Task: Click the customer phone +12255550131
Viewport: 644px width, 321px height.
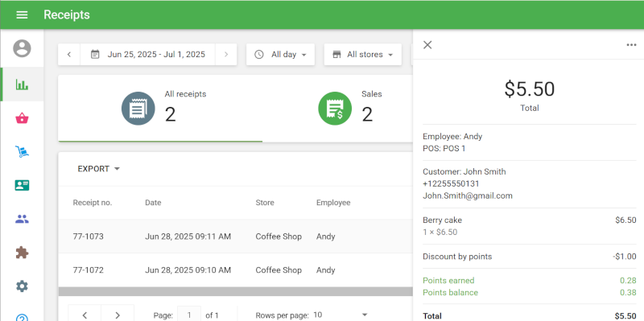Action: tap(451, 183)
